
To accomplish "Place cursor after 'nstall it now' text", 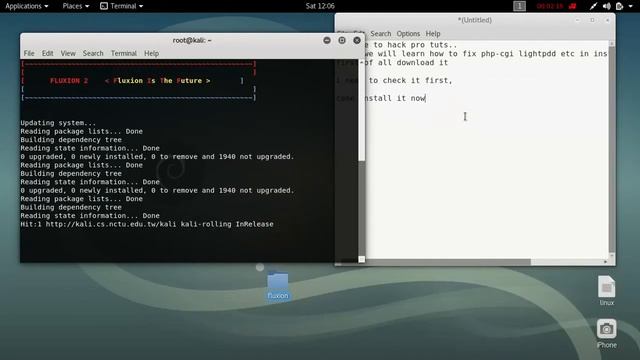I will [x=426, y=98].
